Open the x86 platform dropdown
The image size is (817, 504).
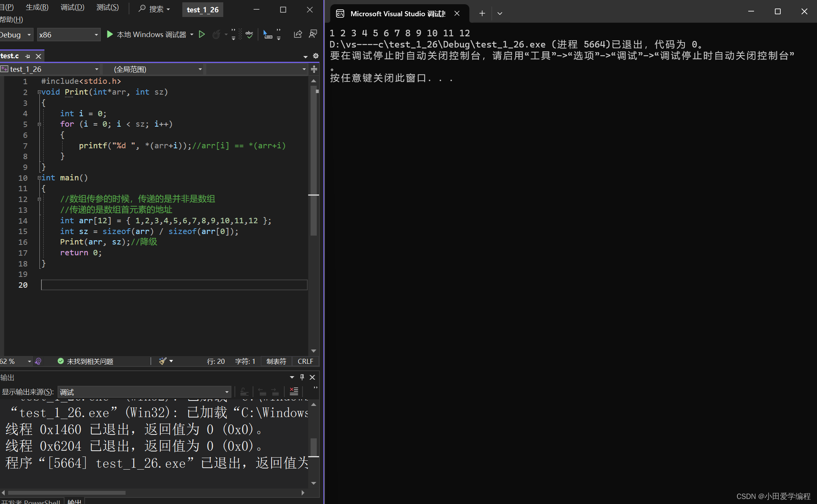[x=68, y=35]
